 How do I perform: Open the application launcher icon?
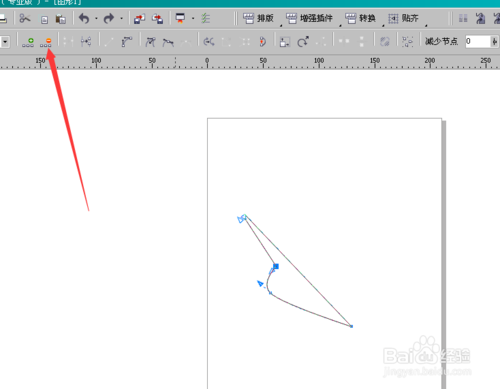[x=180, y=18]
